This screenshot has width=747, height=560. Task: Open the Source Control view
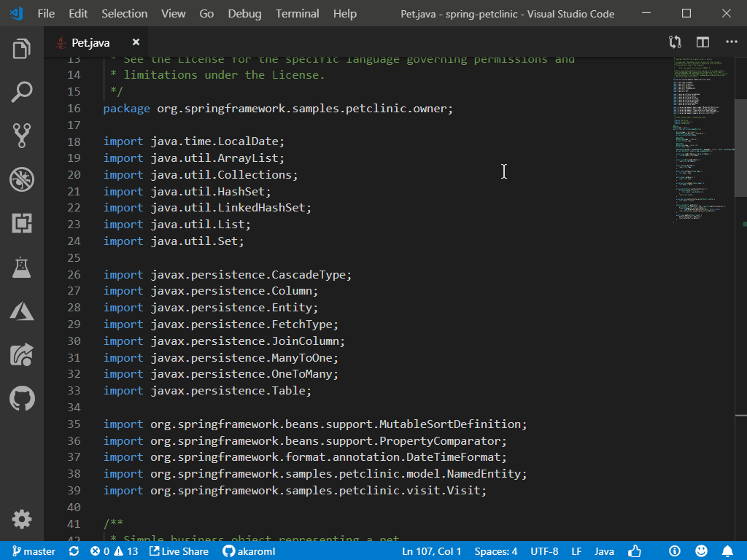pyautogui.click(x=22, y=136)
